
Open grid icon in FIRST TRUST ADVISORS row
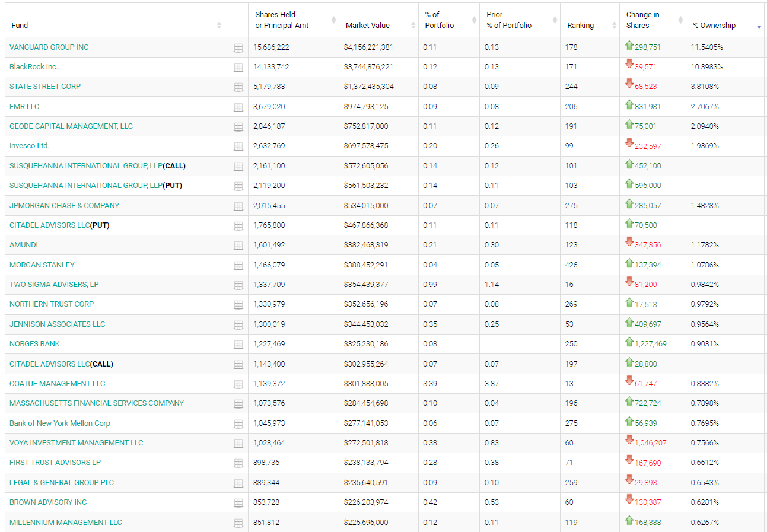pos(238,463)
